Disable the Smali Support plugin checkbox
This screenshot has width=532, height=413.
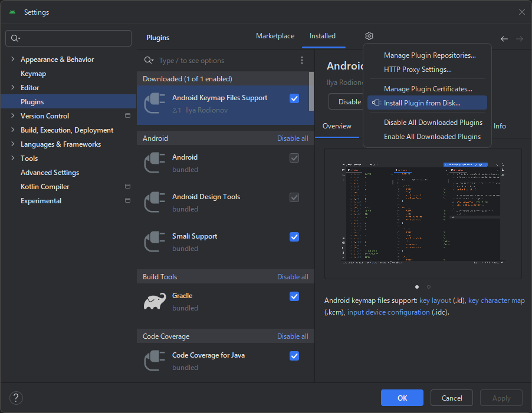point(294,237)
